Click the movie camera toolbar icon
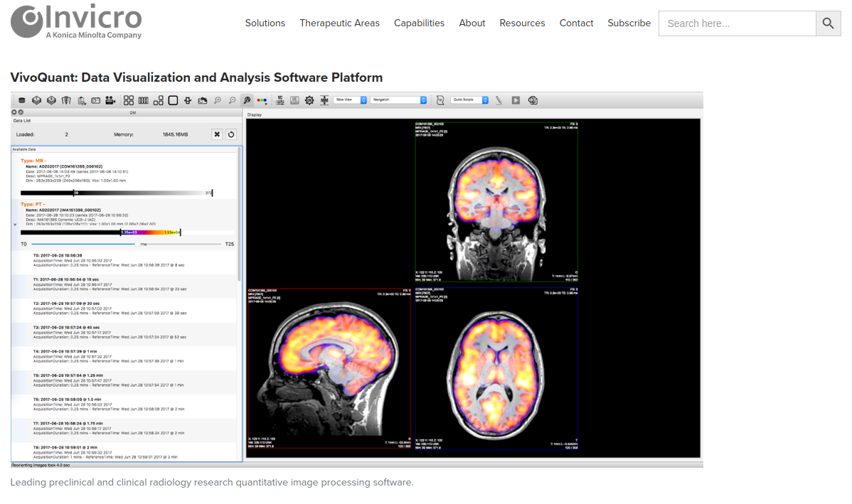The width and height of the screenshot is (852, 504). (110, 100)
